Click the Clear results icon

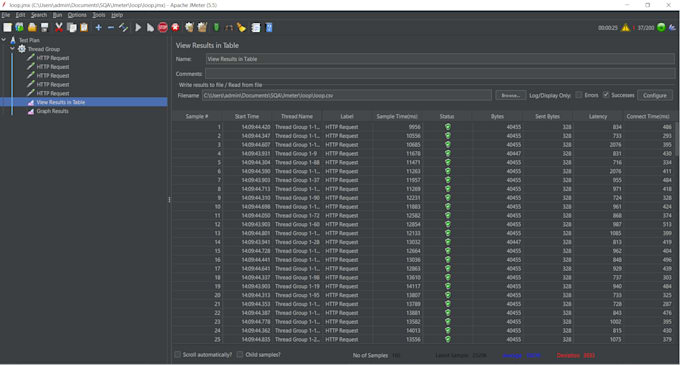[189, 27]
